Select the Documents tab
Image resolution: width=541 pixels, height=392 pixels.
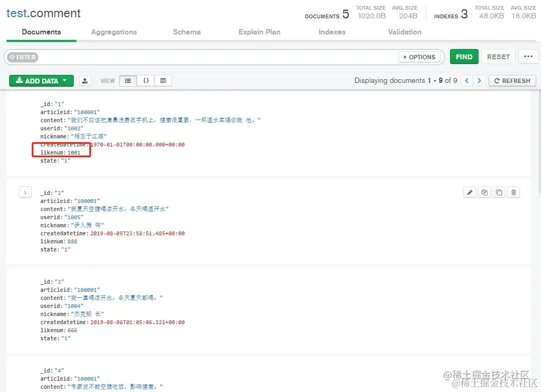[x=41, y=32]
